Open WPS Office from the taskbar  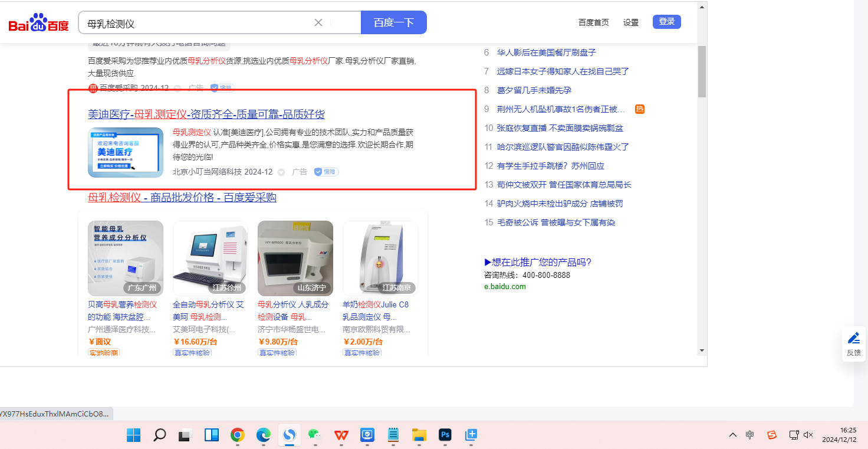point(341,435)
